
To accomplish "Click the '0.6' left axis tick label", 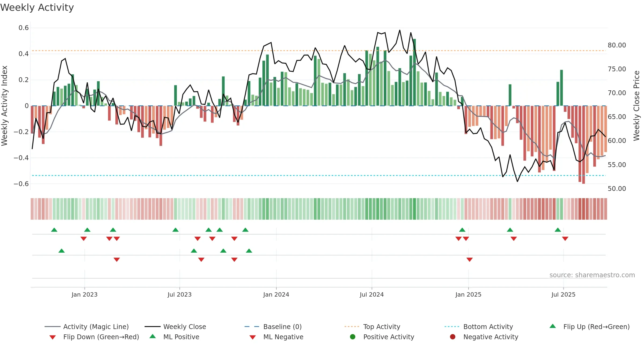I will (24, 28).
